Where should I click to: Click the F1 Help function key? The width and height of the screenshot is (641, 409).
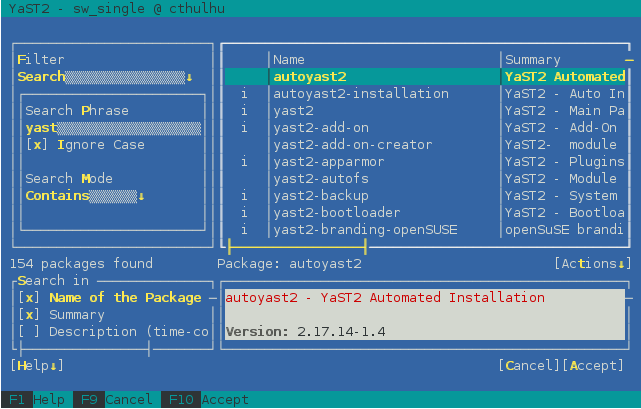point(35,400)
